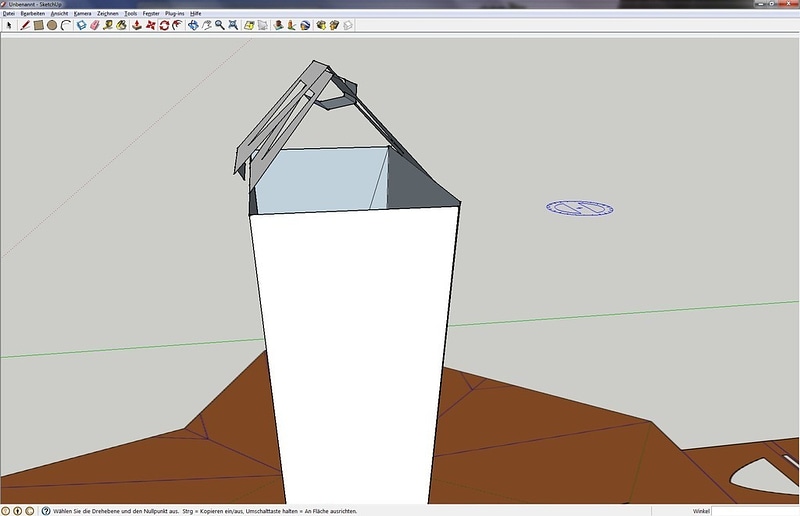Select the Move tool

[151, 25]
